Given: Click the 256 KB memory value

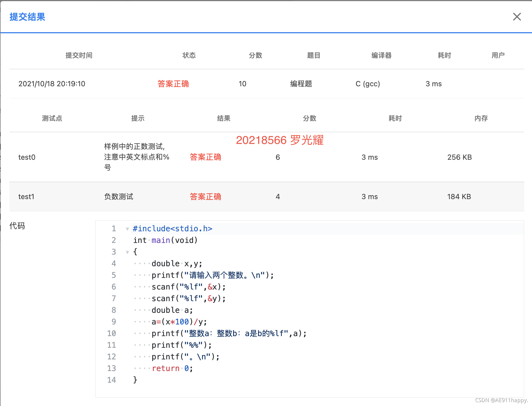Looking at the screenshot, I should [x=459, y=157].
